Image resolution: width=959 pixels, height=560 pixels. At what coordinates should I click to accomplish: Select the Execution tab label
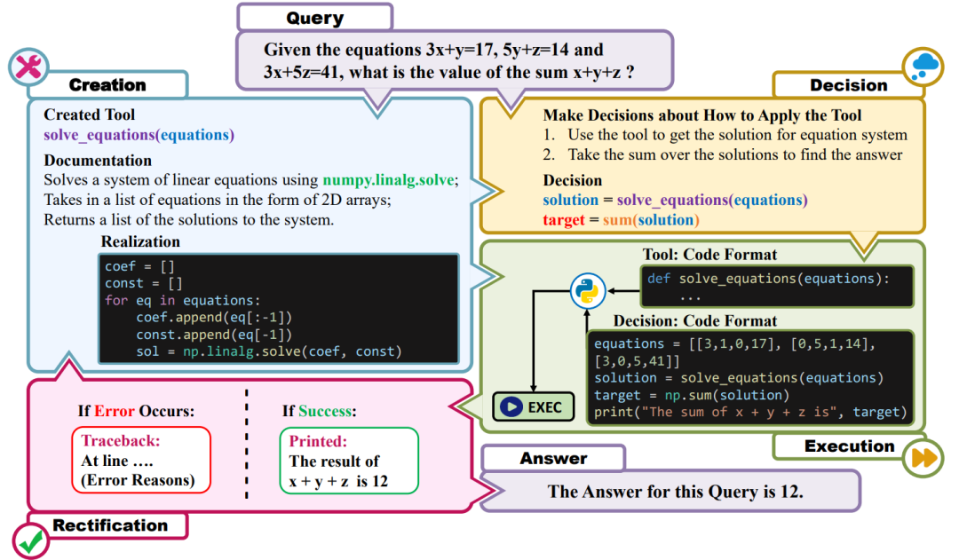(849, 446)
